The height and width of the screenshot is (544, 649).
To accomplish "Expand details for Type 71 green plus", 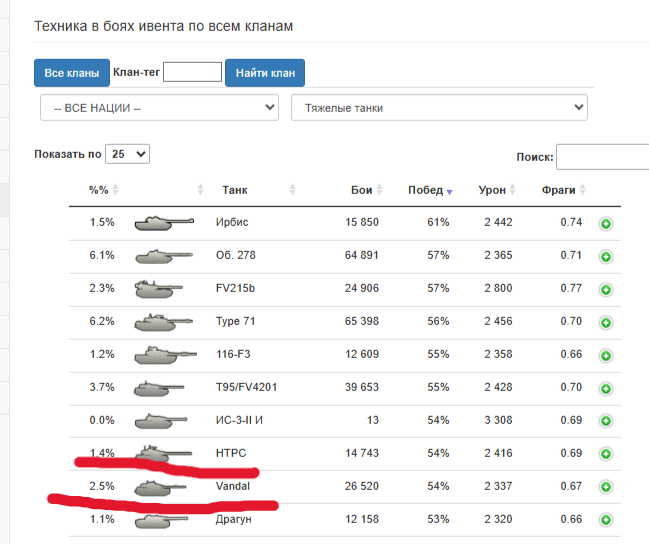I will click(x=606, y=323).
